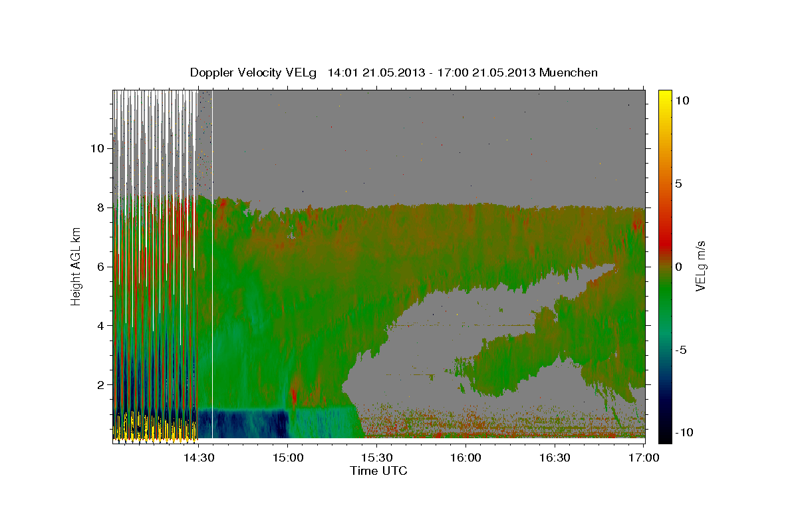Click the colorbar value 10 label
This screenshot has height=532, width=798.
[682, 100]
